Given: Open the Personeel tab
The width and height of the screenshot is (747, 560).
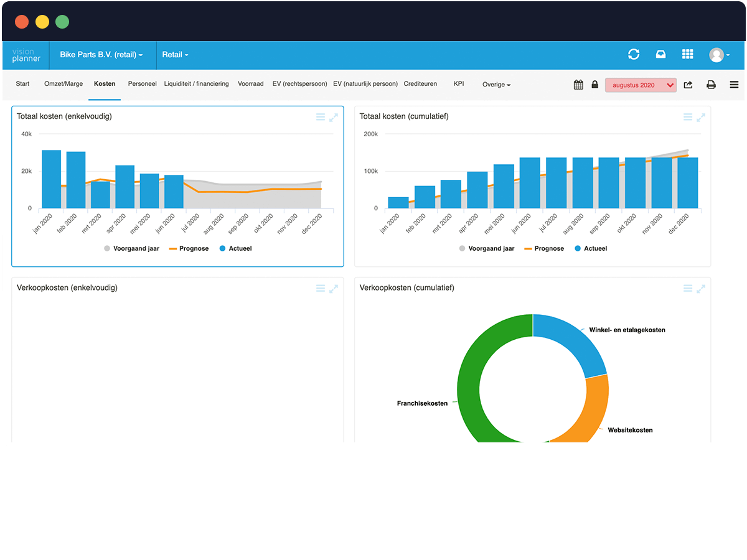Looking at the screenshot, I should click(142, 83).
